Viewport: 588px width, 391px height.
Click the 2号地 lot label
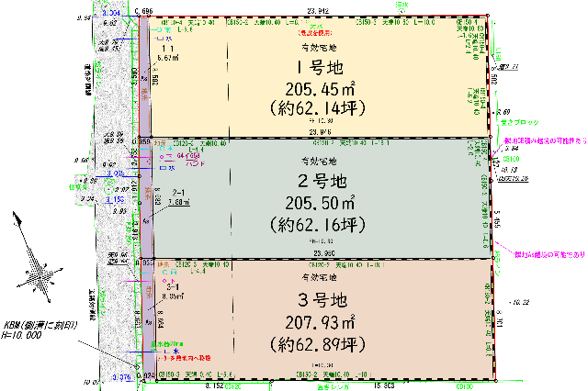[x=318, y=179]
